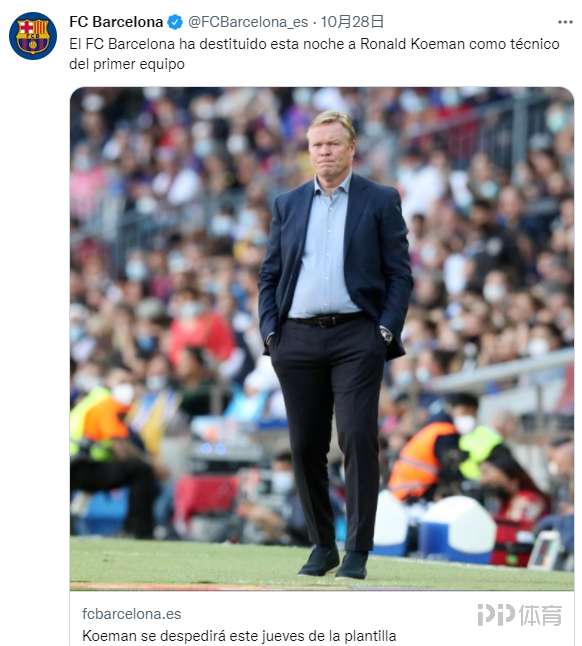The width and height of the screenshot is (582, 646).
Task: Click Koeman's dark shoes in the photo
Action: tap(334, 562)
